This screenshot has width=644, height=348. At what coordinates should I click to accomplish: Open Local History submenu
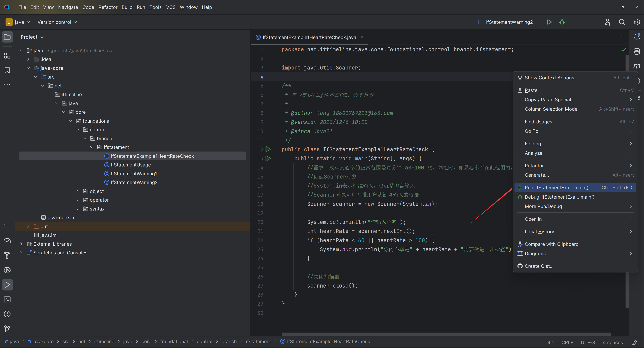coord(575,232)
